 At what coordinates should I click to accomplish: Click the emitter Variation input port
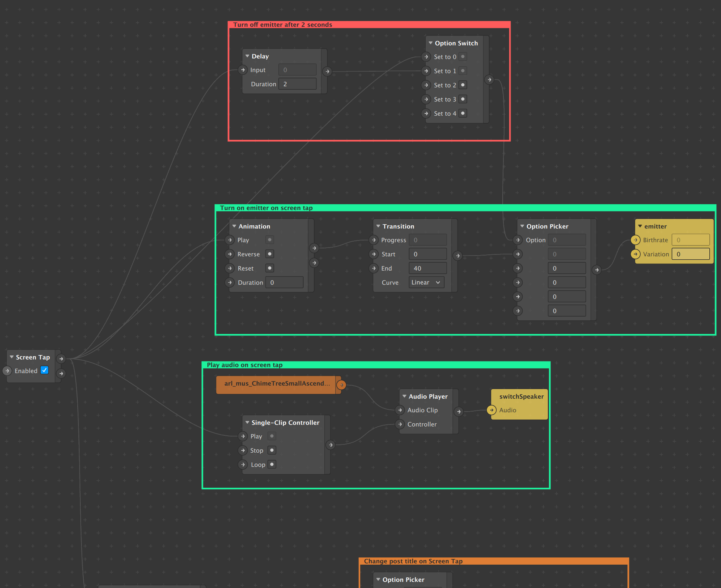[x=635, y=254]
